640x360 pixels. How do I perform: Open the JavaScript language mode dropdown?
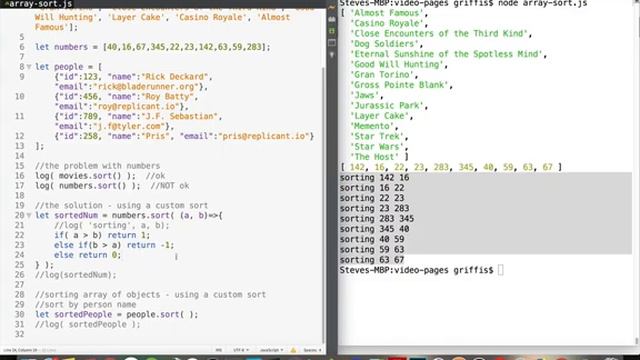click(271, 350)
